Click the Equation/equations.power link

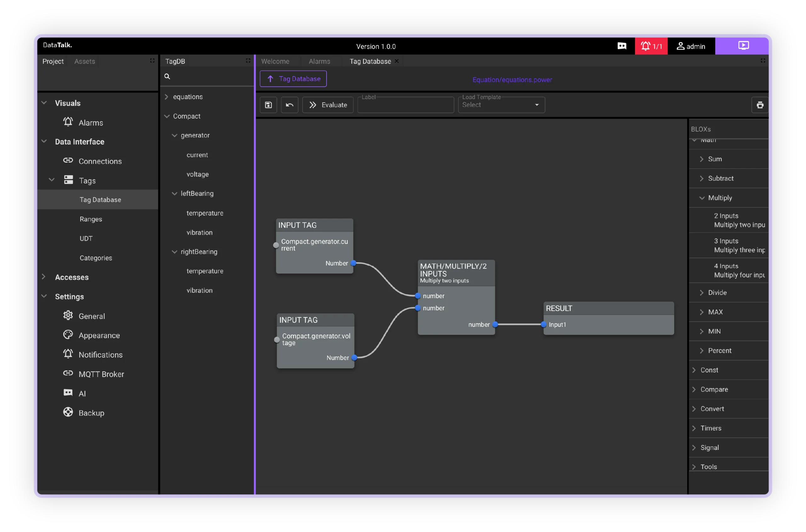tap(512, 80)
